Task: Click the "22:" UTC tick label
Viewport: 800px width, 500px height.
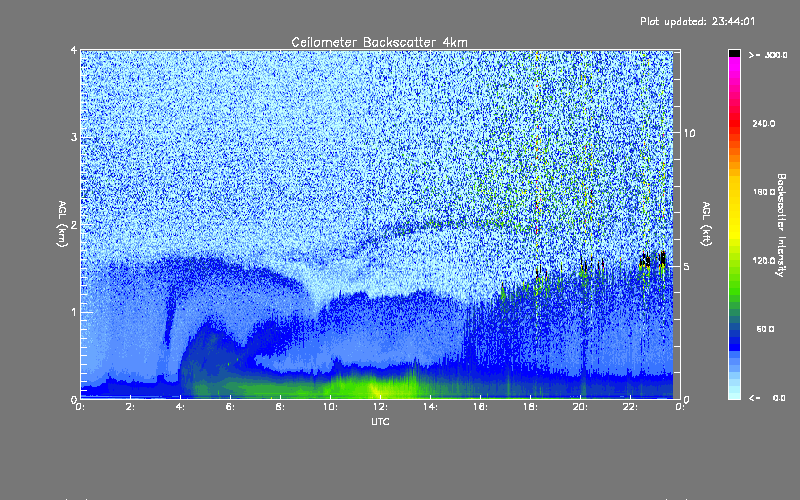Action: [x=630, y=407]
